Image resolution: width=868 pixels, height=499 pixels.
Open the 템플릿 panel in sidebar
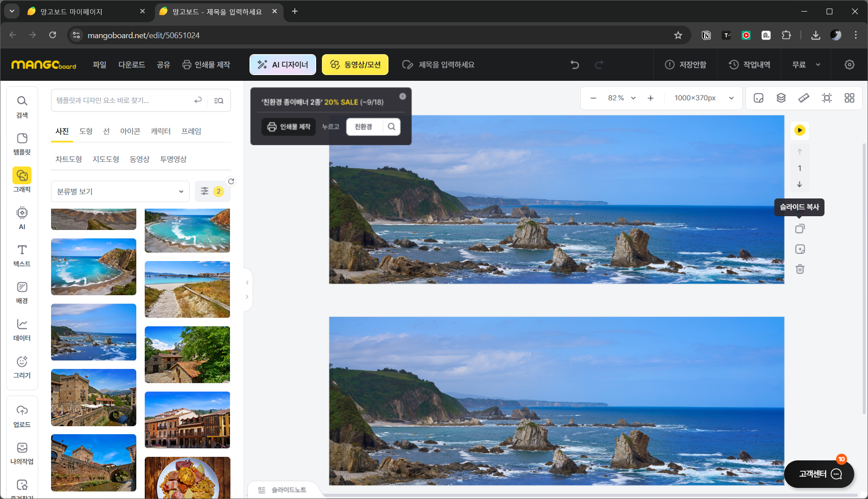22,143
